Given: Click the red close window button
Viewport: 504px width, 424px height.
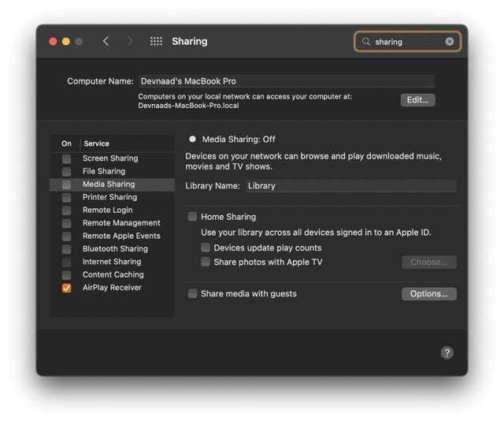Looking at the screenshot, I should pyautogui.click(x=54, y=41).
